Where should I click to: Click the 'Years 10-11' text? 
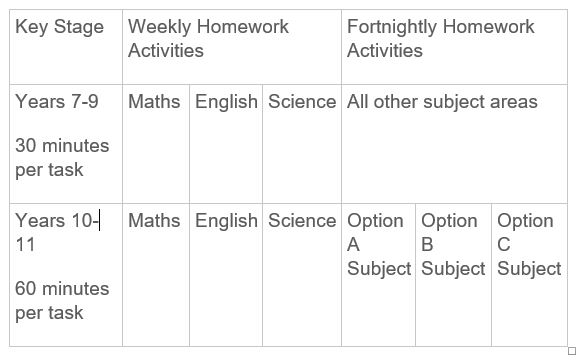coord(57,232)
